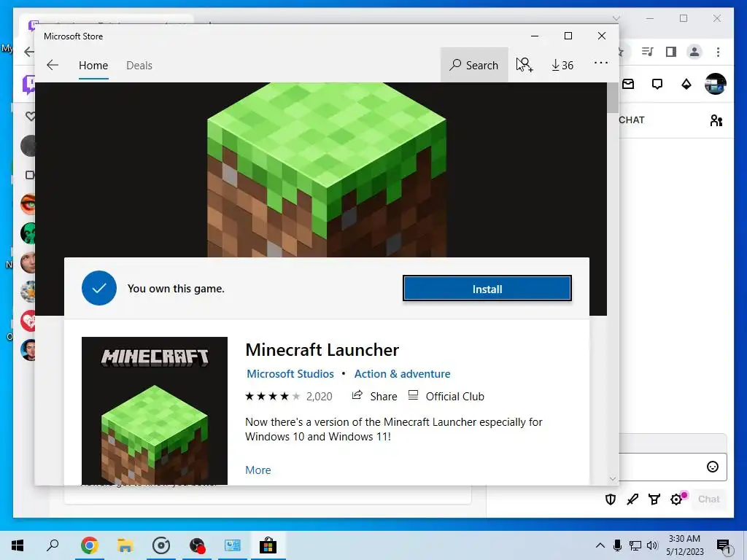Viewport: 747px width, 560px height.
Task: Open the Twitch user avatar menu
Action: coord(715,84)
